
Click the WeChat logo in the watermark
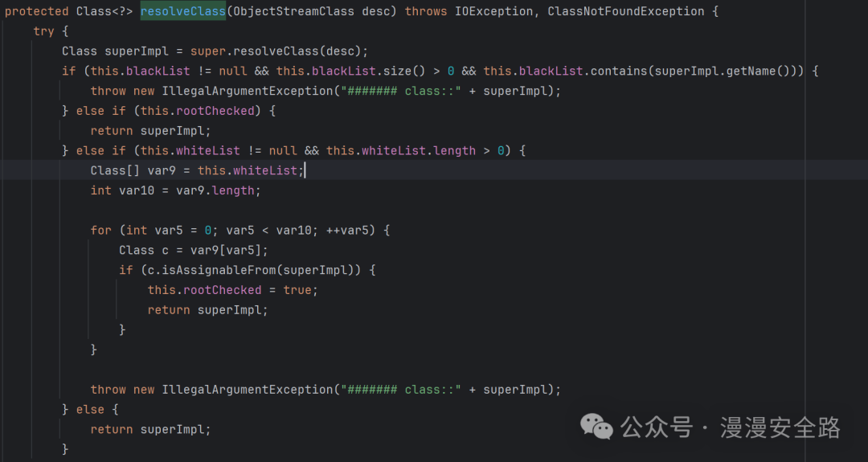click(x=596, y=427)
